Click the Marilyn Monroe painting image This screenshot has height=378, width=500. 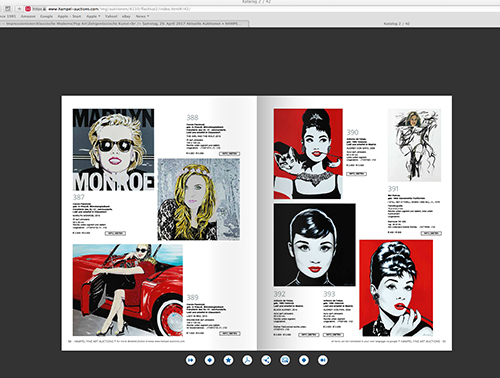[113, 150]
